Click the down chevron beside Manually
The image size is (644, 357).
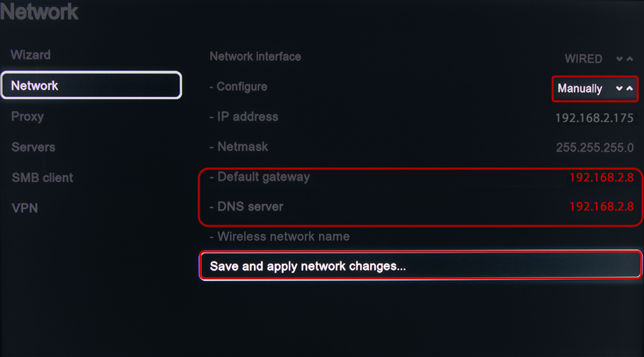point(619,89)
